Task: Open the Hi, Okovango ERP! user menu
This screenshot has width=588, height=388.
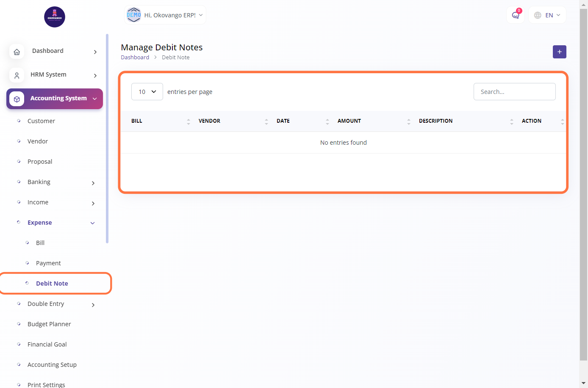Action: click(165, 15)
